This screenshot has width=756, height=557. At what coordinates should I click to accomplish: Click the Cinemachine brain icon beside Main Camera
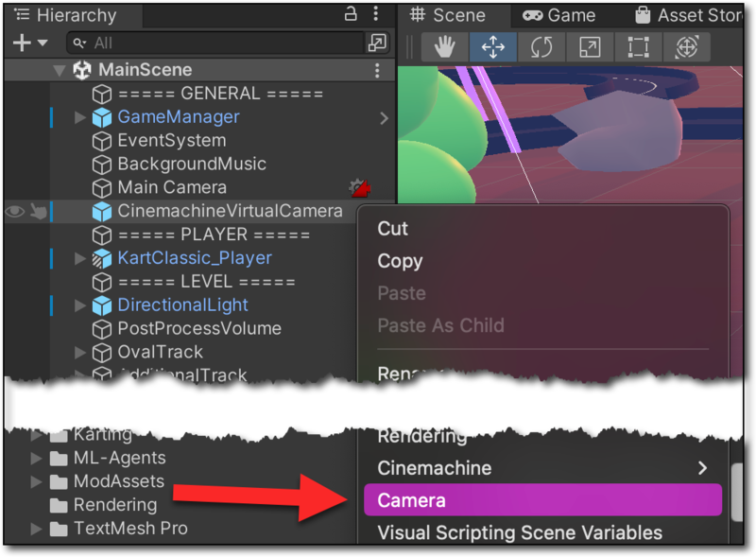click(x=359, y=187)
